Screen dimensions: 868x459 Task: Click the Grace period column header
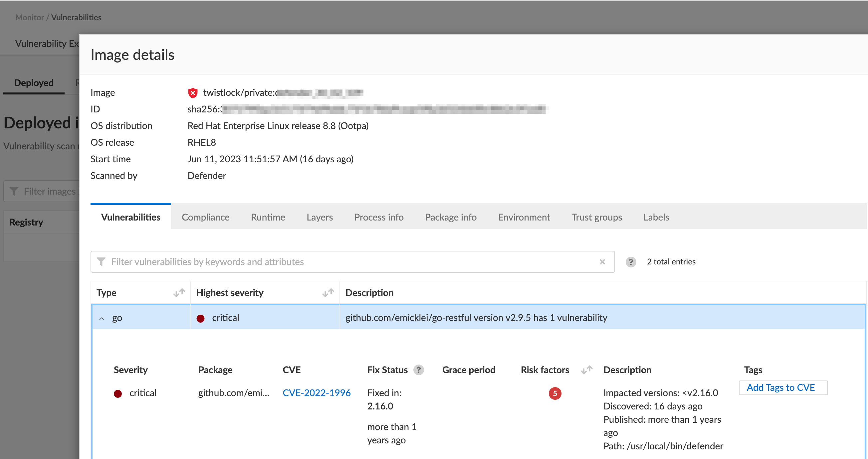click(x=468, y=370)
